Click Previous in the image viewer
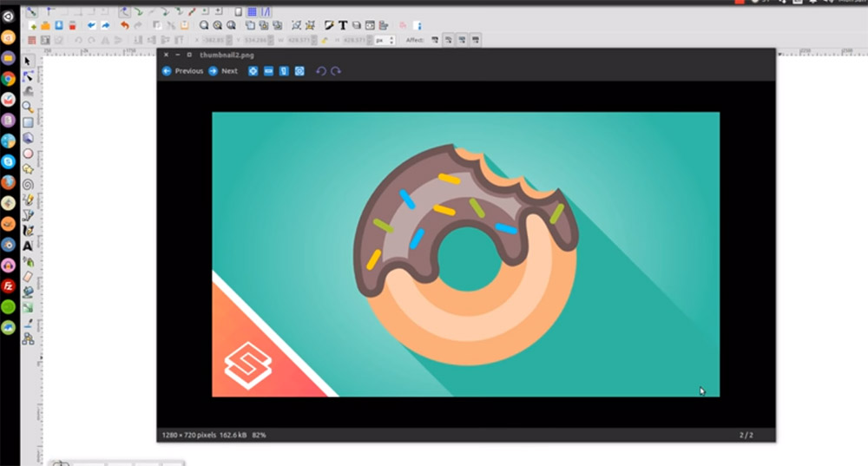The height and width of the screenshot is (466, 868). click(182, 71)
